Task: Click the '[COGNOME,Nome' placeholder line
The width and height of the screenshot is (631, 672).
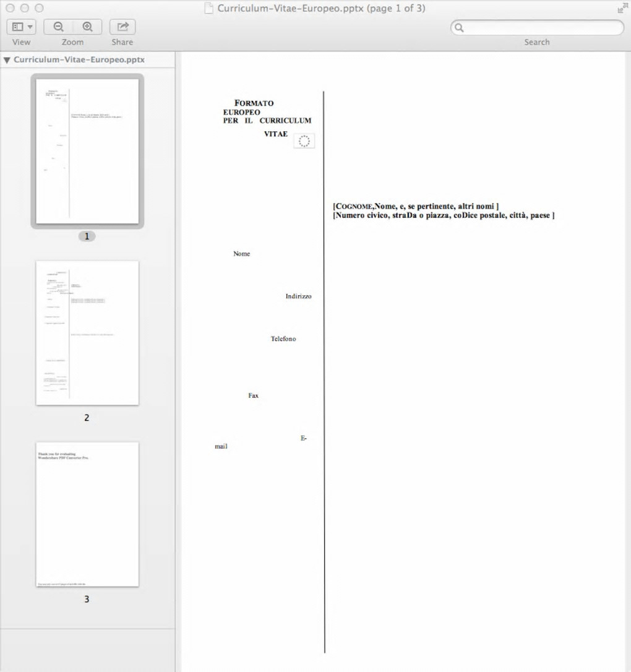Action: coord(416,206)
